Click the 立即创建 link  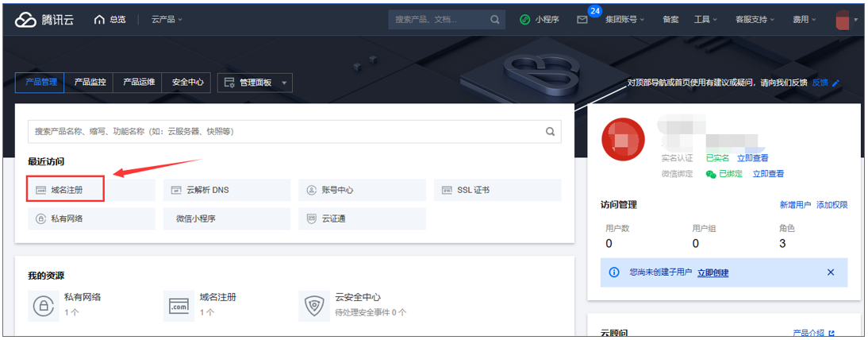(x=712, y=272)
